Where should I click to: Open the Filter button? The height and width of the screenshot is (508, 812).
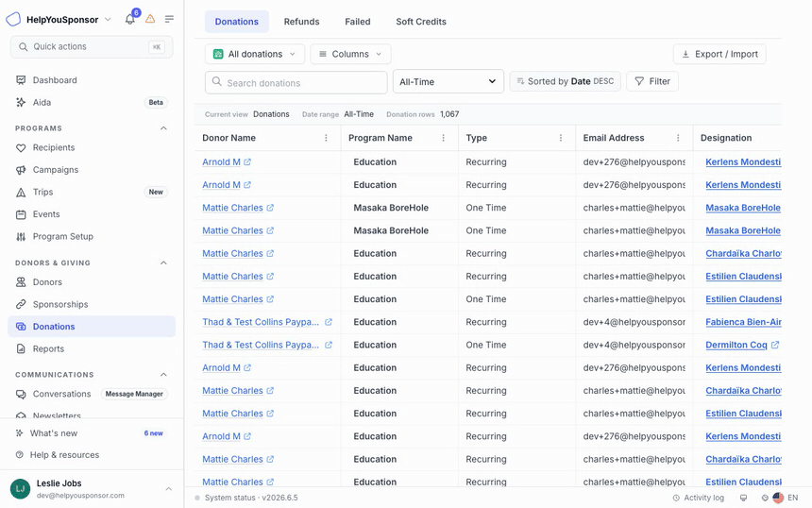652,81
